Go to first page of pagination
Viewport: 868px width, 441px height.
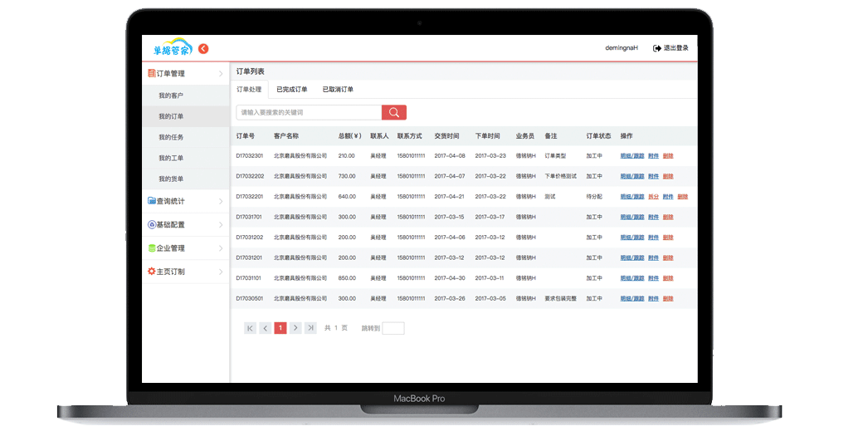[251, 328]
